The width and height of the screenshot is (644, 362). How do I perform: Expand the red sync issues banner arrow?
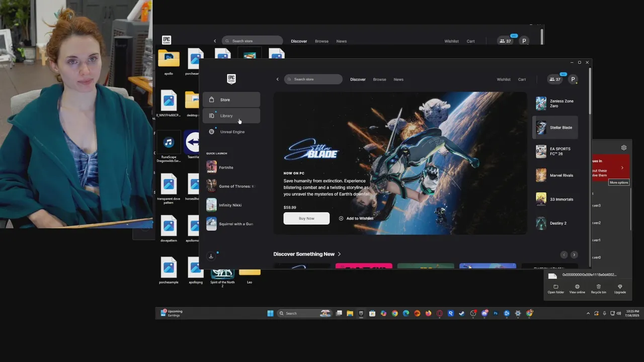click(x=622, y=167)
